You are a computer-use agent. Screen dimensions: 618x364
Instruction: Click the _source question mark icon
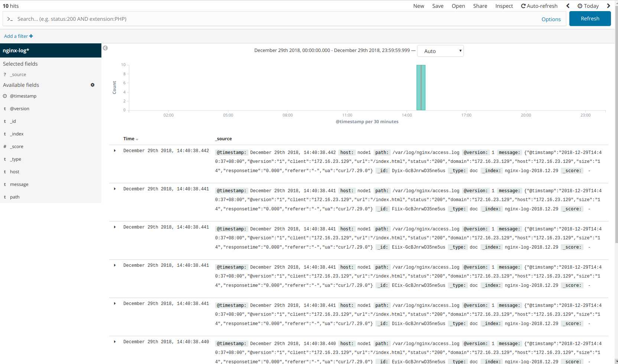(5, 75)
